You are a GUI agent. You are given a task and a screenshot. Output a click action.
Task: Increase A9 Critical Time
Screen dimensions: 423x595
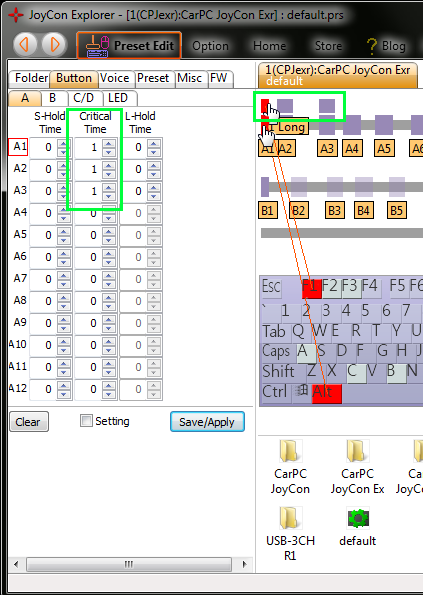pyautogui.click(x=109, y=319)
